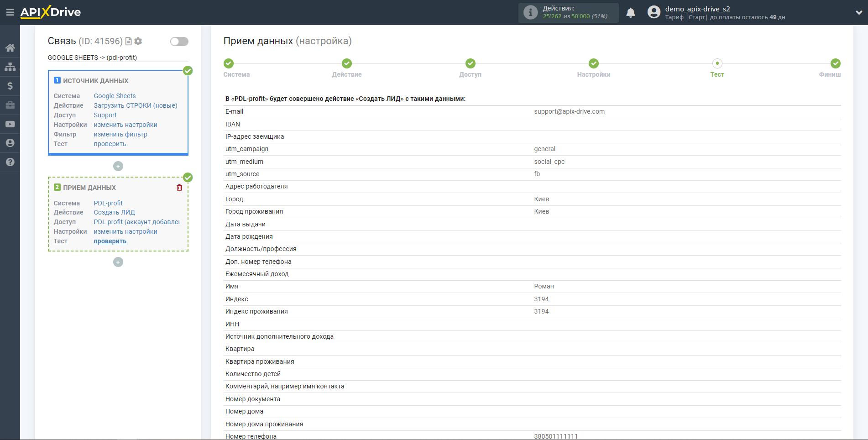This screenshot has width=868, height=440.
Task: Click receiver проверить test link
Action: coord(110,241)
